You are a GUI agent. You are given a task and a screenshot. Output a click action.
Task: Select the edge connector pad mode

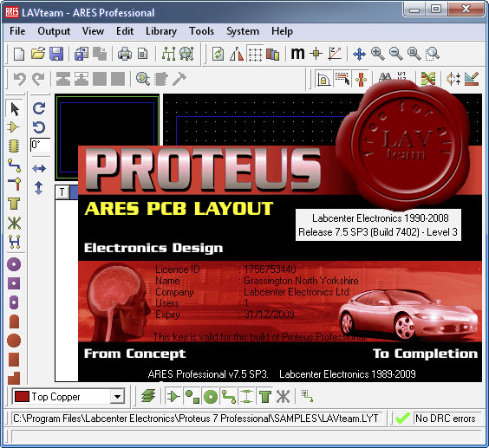point(14,321)
